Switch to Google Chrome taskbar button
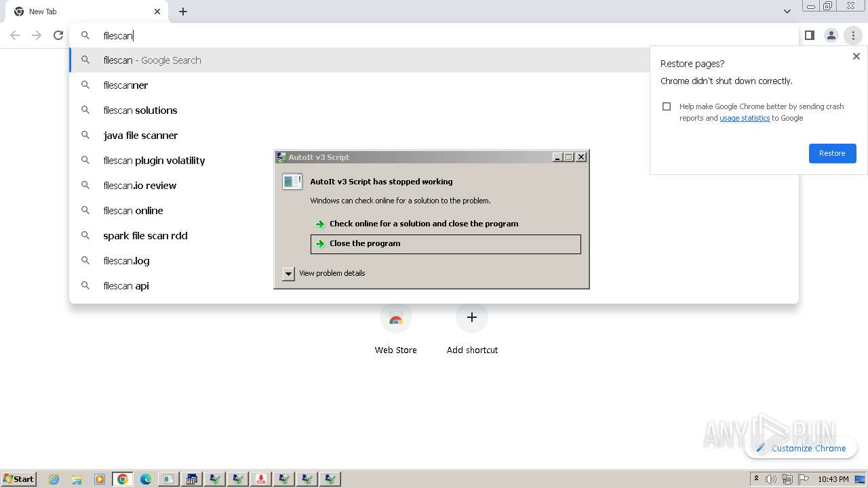 (x=123, y=479)
